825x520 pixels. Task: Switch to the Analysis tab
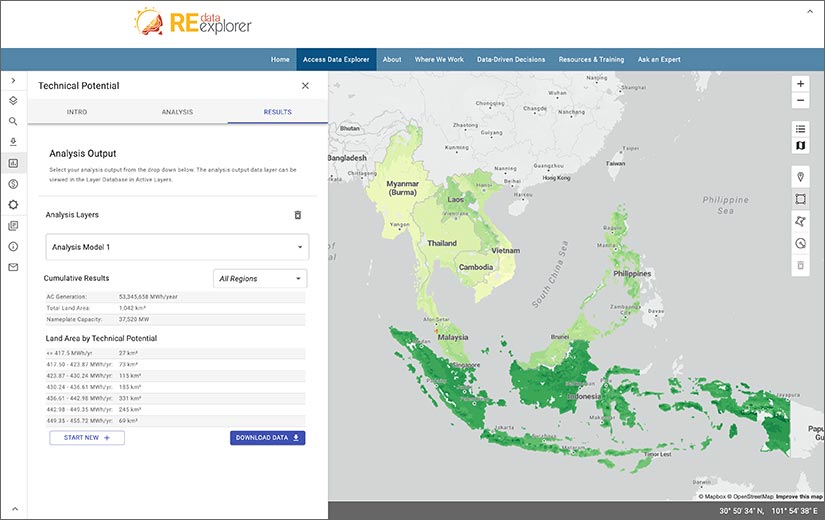tap(177, 112)
